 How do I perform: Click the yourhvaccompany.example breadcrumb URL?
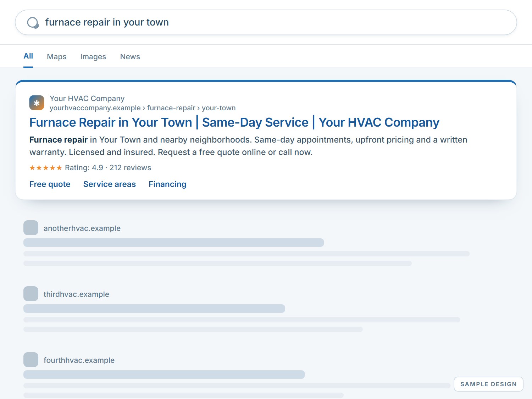[143, 108]
